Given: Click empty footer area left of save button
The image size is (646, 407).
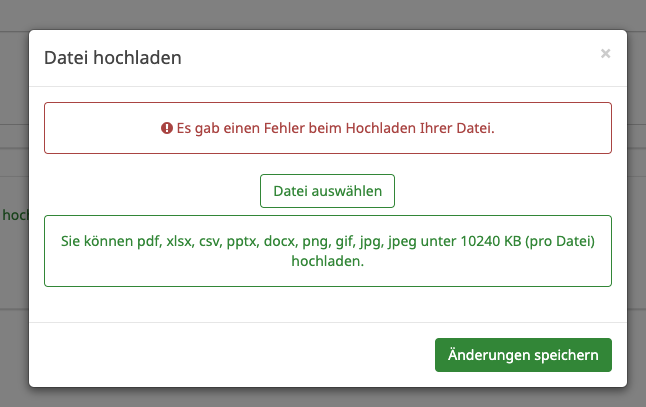Looking at the screenshot, I should (x=230, y=355).
